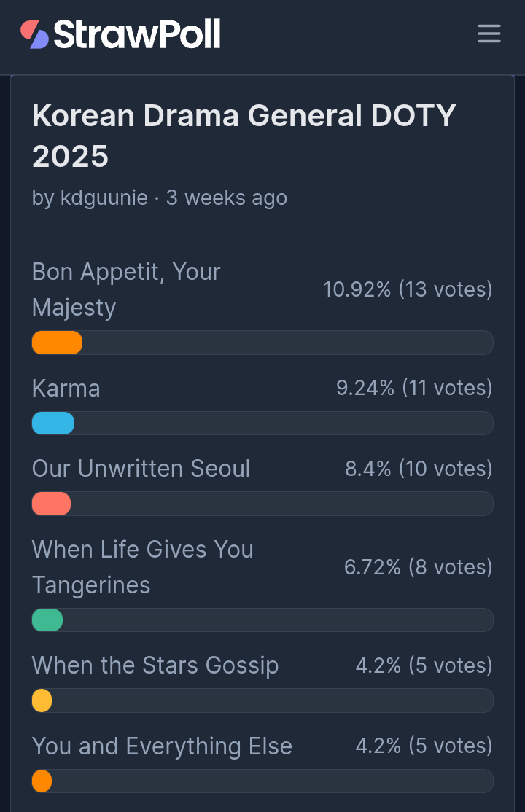Screen dimensions: 525x812
Task: Click the green Tangerines result bar
Action: pos(47,620)
